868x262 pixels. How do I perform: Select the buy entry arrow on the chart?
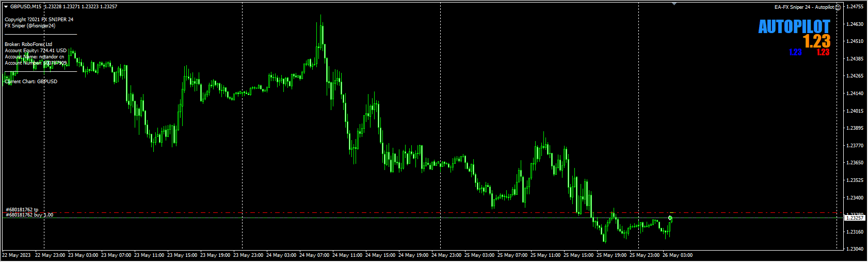pyautogui.click(x=670, y=218)
